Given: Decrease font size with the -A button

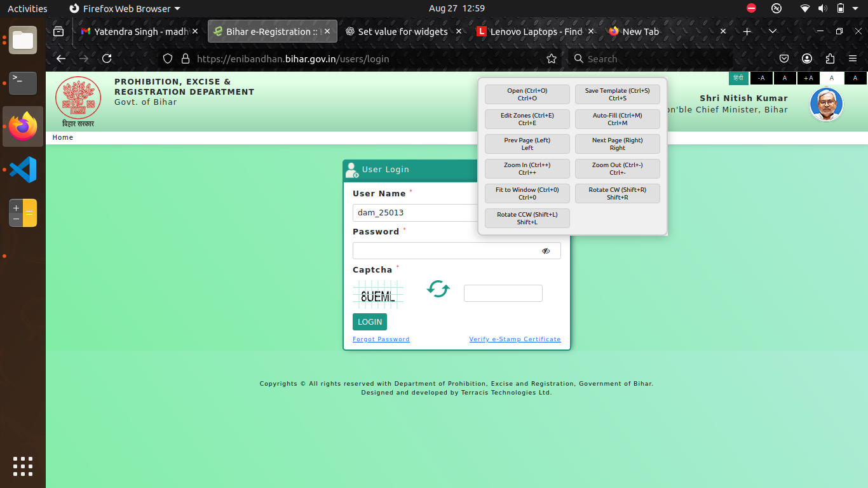Looking at the screenshot, I should 762,78.
